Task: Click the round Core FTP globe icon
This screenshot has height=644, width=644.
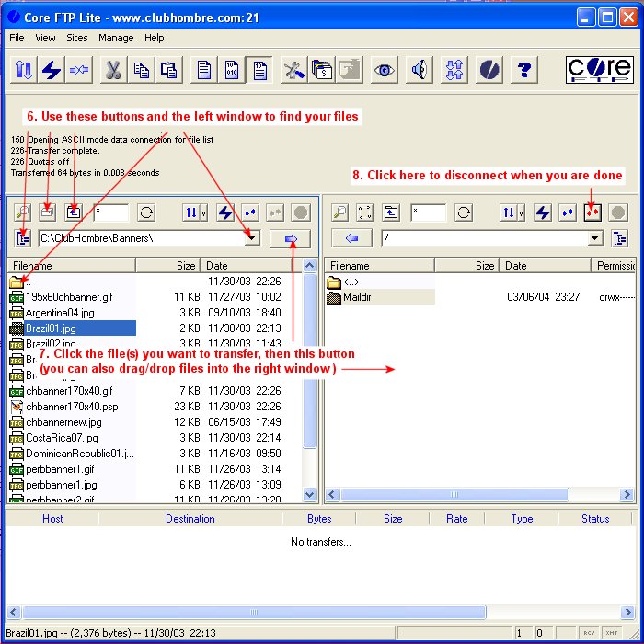Action: click(489, 70)
